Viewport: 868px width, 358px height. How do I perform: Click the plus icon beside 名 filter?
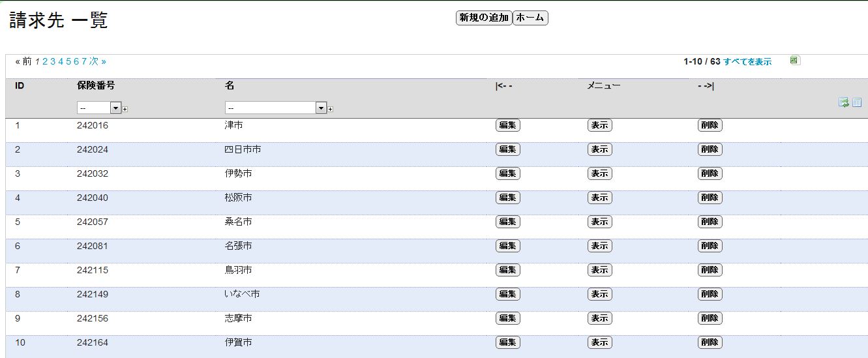tap(331, 109)
